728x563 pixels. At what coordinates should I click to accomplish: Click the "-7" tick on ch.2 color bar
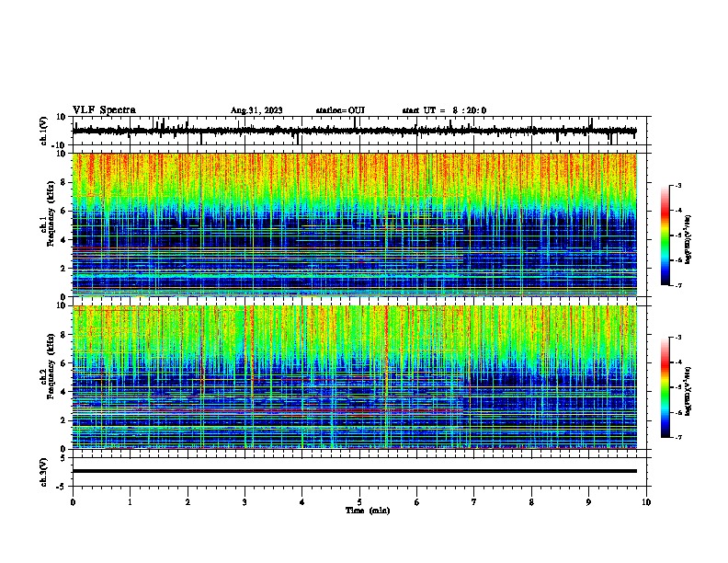point(677,438)
